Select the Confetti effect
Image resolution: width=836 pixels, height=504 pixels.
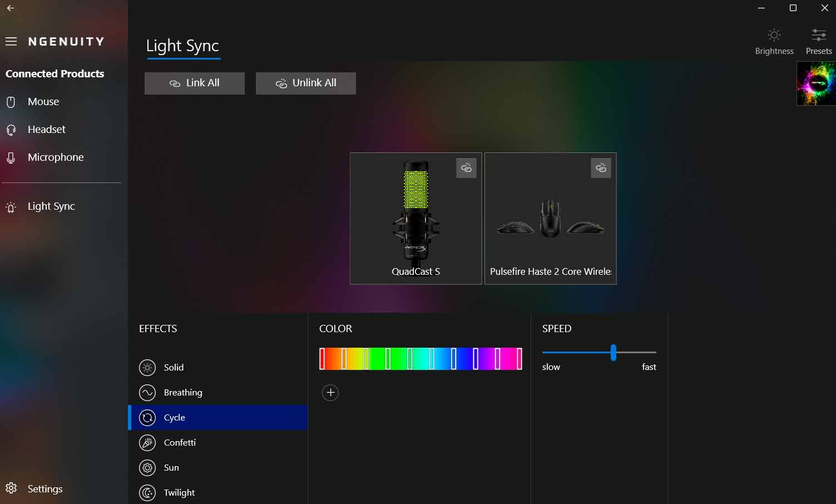tap(179, 442)
